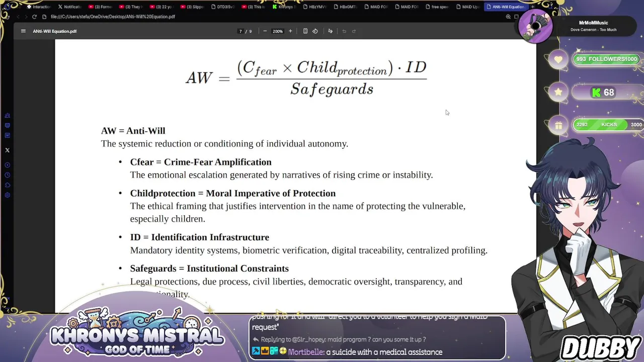Click the "AW = Anti-Will" heading
The width and height of the screenshot is (644, 362).
click(x=133, y=131)
